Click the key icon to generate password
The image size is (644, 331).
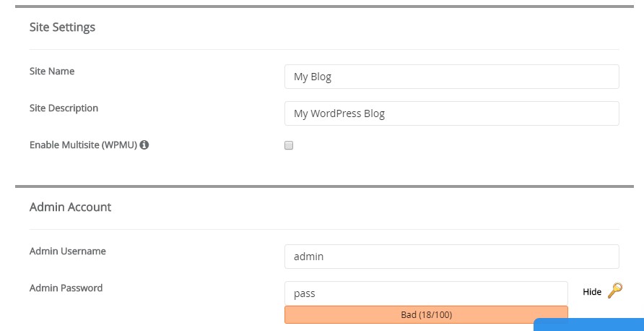(615, 291)
